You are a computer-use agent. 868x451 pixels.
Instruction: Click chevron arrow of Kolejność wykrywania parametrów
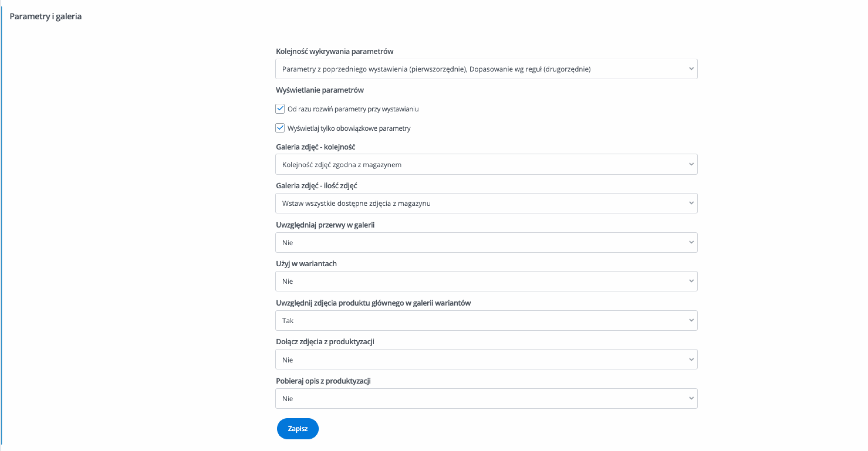tap(691, 69)
